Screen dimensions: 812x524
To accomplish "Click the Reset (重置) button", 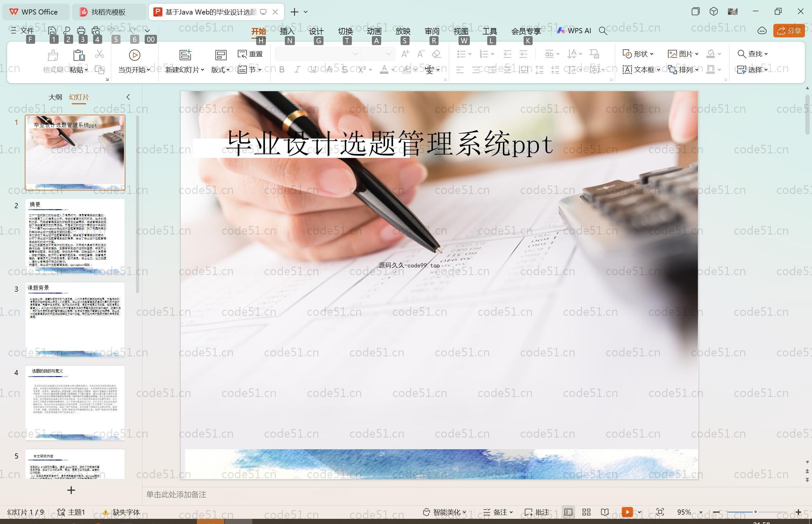I will [250, 54].
